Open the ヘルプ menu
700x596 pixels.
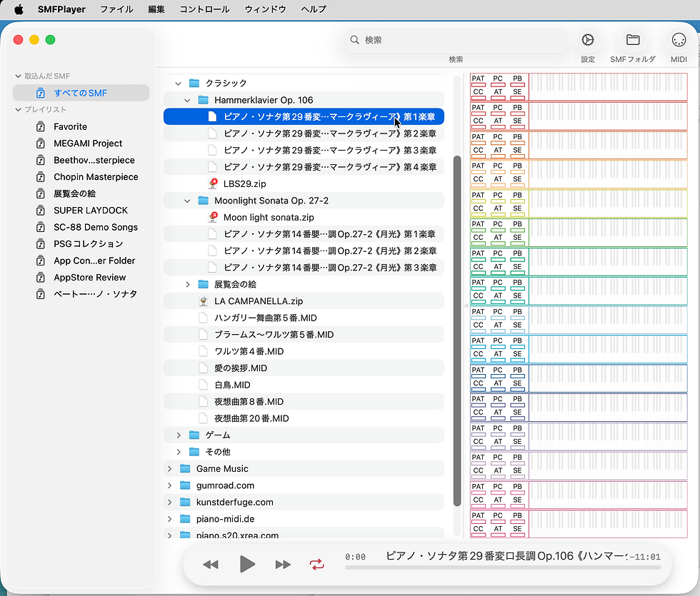click(314, 9)
